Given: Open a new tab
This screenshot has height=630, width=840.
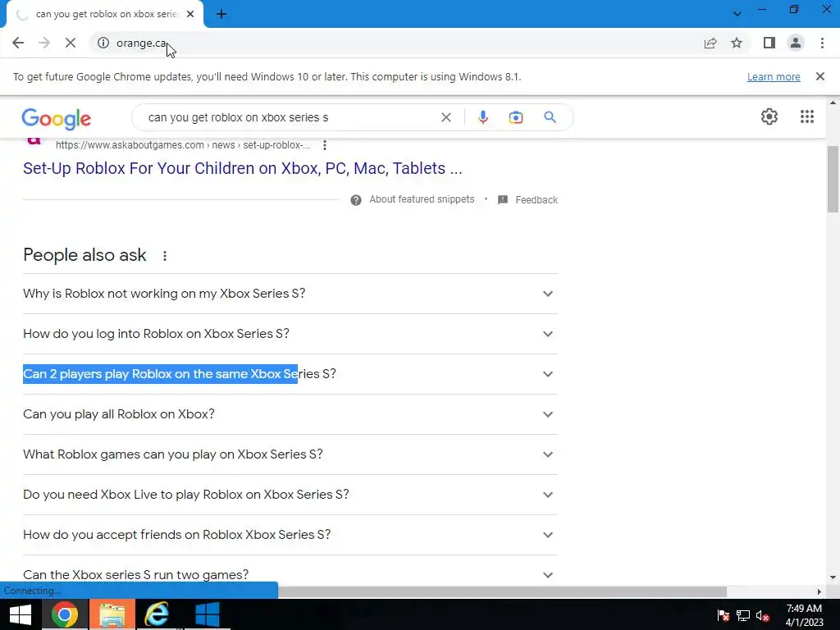Looking at the screenshot, I should 221,15.
